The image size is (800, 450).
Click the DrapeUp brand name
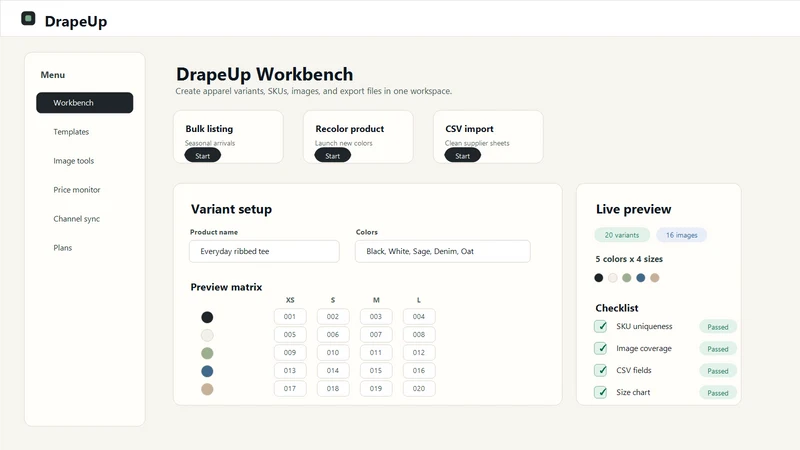[x=76, y=21]
